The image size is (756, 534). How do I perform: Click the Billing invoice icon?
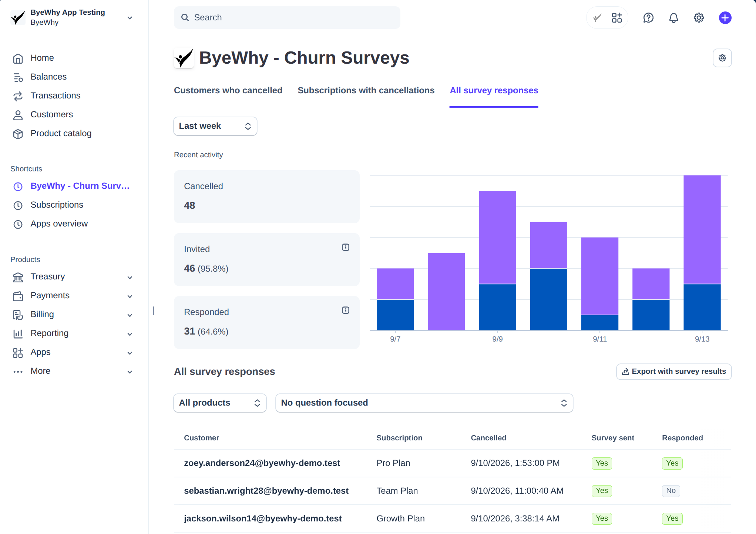click(18, 315)
